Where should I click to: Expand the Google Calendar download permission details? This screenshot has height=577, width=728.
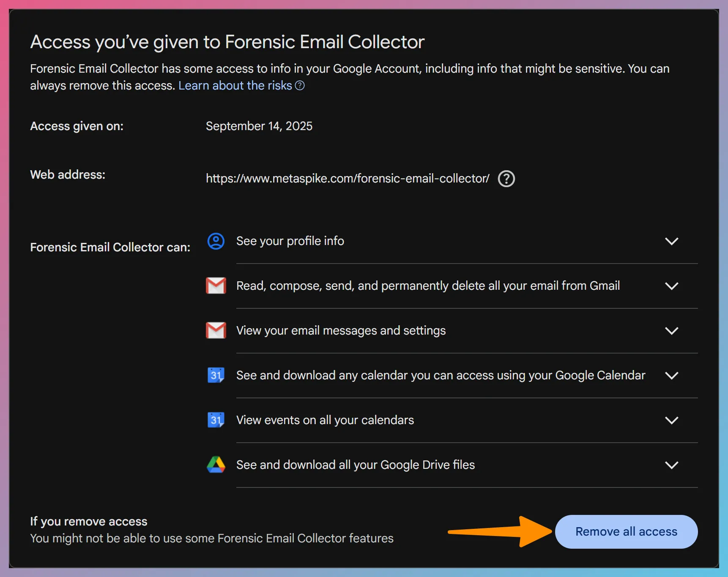pos(672,376)
